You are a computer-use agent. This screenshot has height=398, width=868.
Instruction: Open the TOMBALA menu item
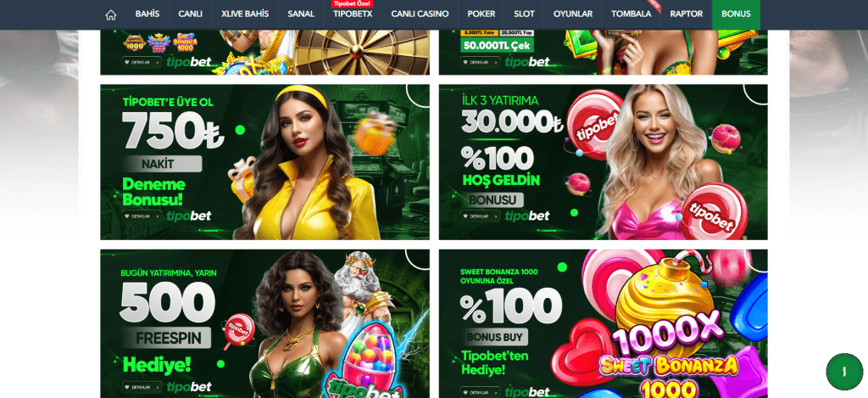pyautogui.click(x=631, y=14)
